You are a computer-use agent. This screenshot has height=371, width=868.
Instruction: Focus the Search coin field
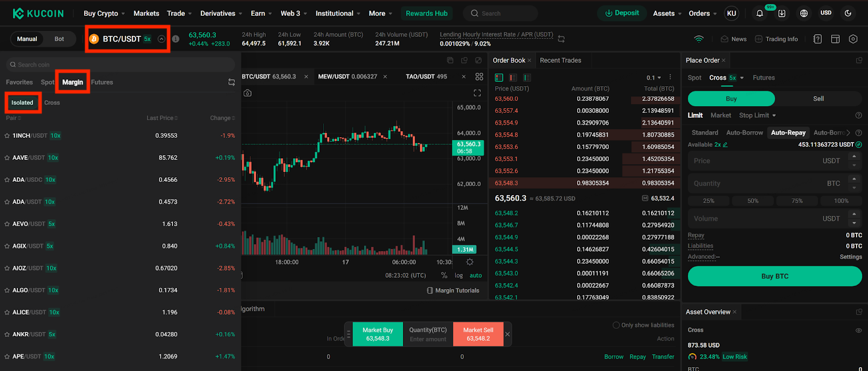coord(120,65)
